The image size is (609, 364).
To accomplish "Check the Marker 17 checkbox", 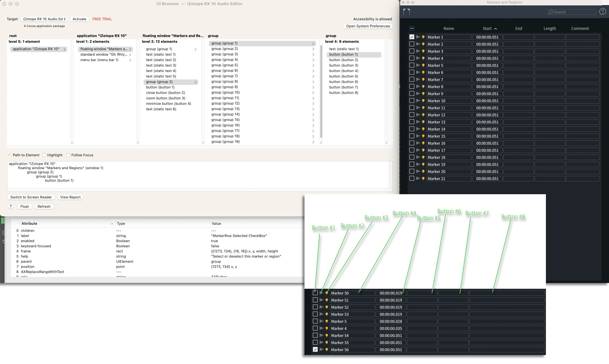I will pyautogui.click(x=412, y=150).
